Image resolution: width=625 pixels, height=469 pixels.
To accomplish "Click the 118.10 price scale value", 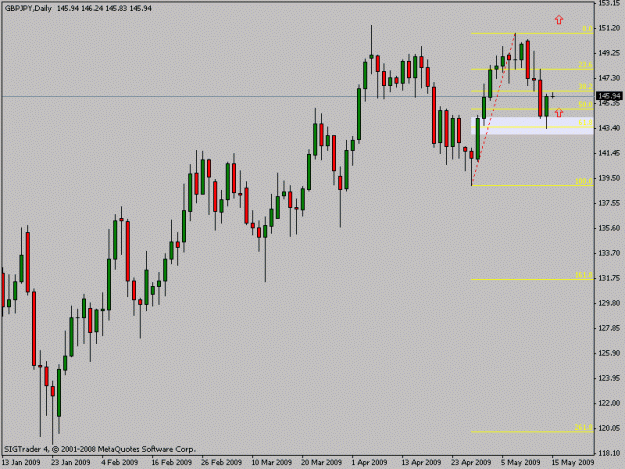I will 609,453.
